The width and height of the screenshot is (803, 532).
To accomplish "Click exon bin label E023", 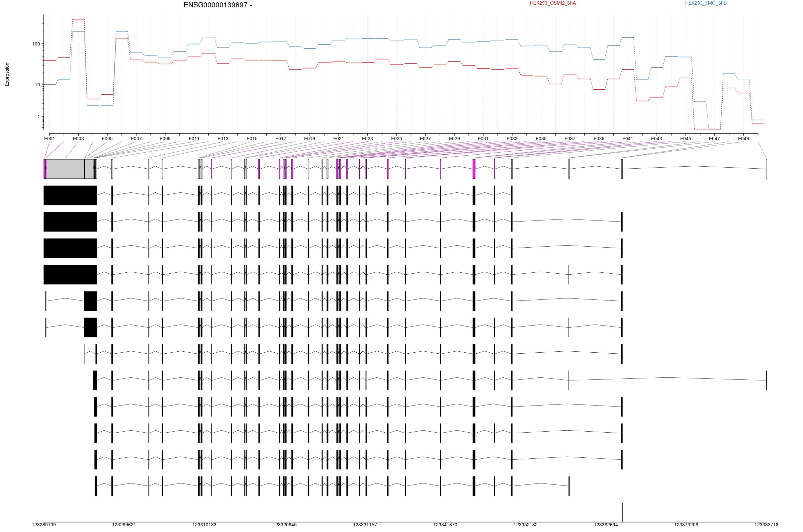I will 367,139.
